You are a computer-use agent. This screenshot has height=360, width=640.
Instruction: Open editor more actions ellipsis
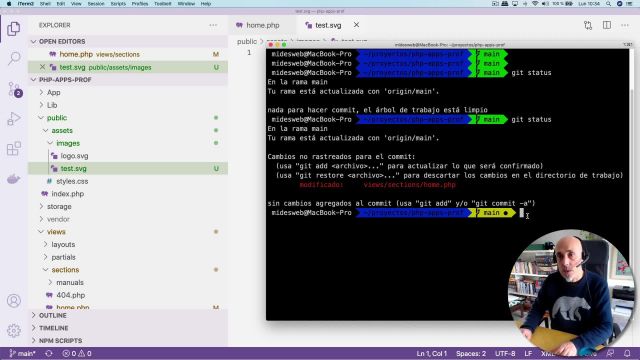(625, 25)
